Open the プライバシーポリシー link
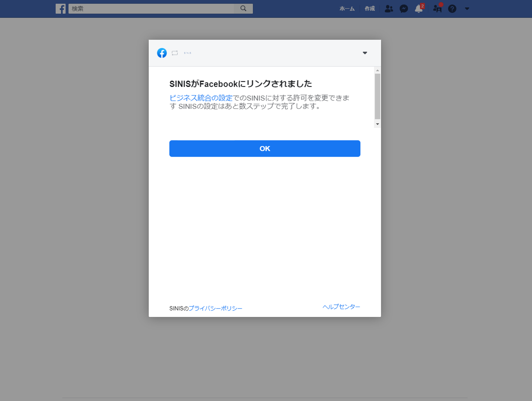The width and height of the screenshot is (532, 401). (x=215, y=309)
